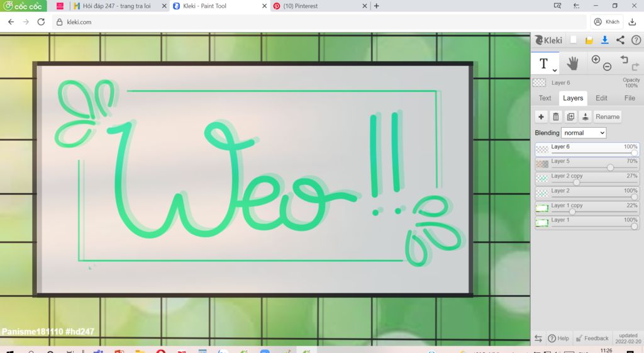Click the current layer preview thumbnail beside Layer 6 label
This screenshot has width=644, height=353.
pyautogui.click(x=539, y=82)
